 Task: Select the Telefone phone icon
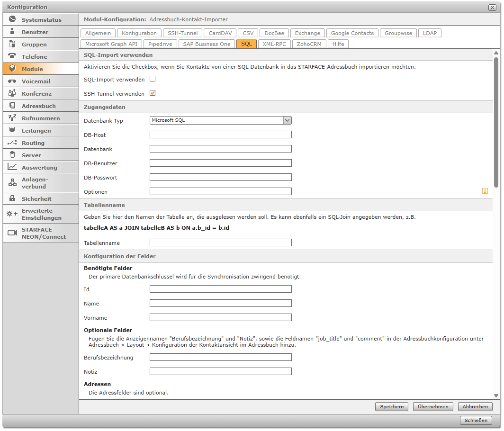coord(12,57)
